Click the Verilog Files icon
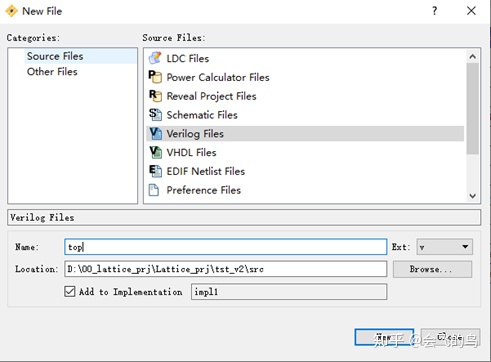The width and height of the screenshot is (491, 362). point(155,134)
